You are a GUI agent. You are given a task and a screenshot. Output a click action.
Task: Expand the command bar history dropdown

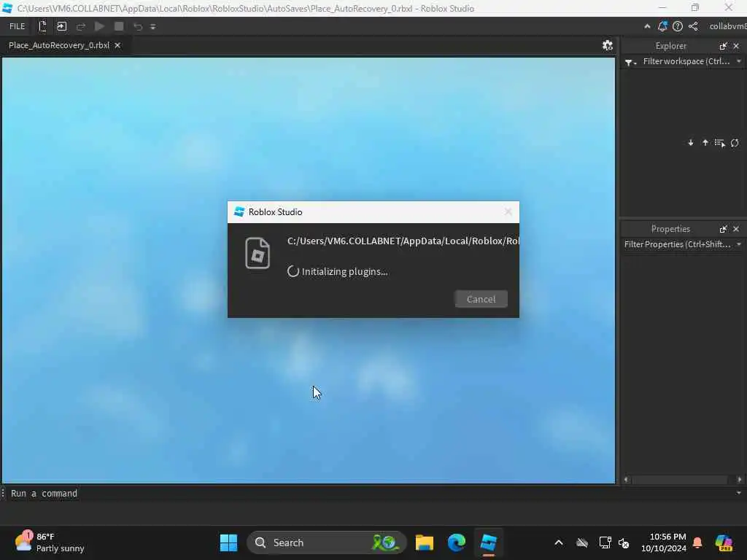739,494
